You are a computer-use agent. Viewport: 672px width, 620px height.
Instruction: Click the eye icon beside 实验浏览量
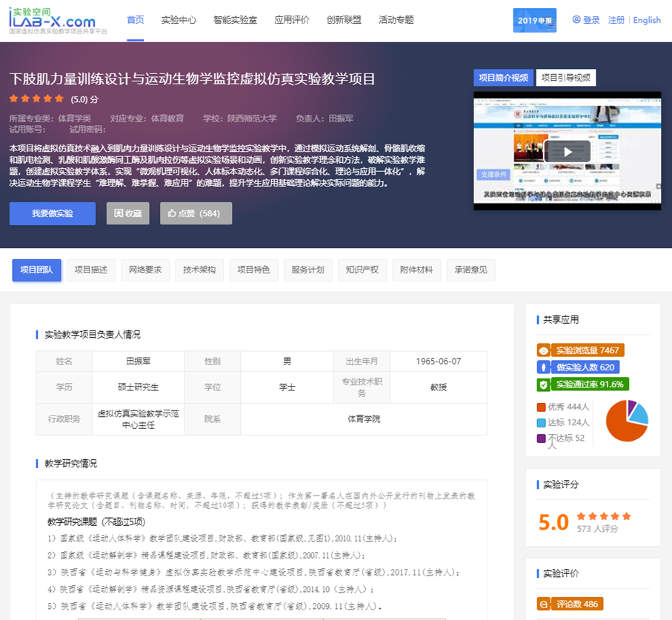(544, 350)
